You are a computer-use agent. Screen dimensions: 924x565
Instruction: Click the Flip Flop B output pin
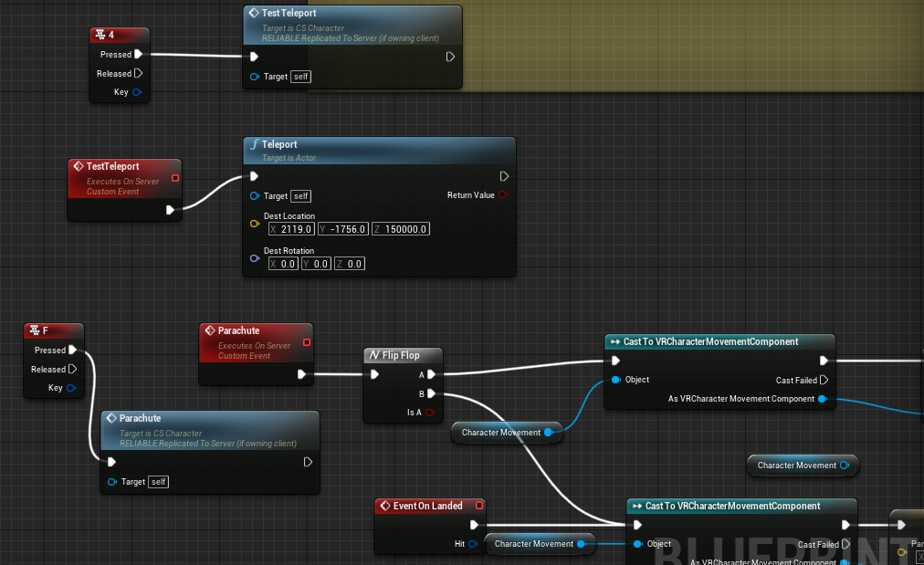pyautogui.click(x=431, y=393)
